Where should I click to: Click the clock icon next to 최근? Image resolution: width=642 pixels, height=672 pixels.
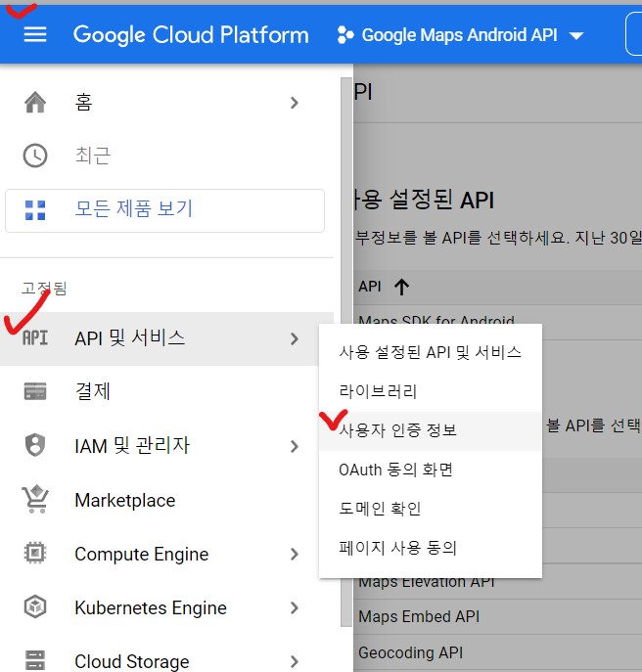point(35,156)
